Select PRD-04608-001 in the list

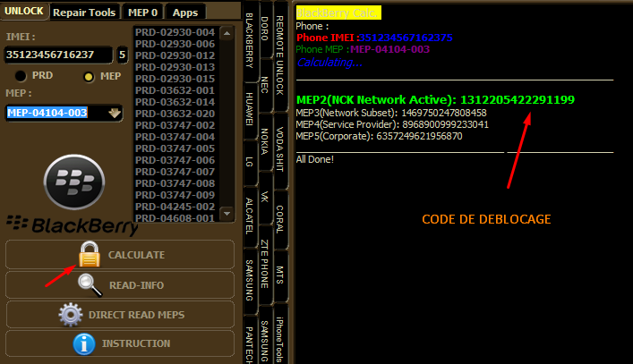(175, 218)
